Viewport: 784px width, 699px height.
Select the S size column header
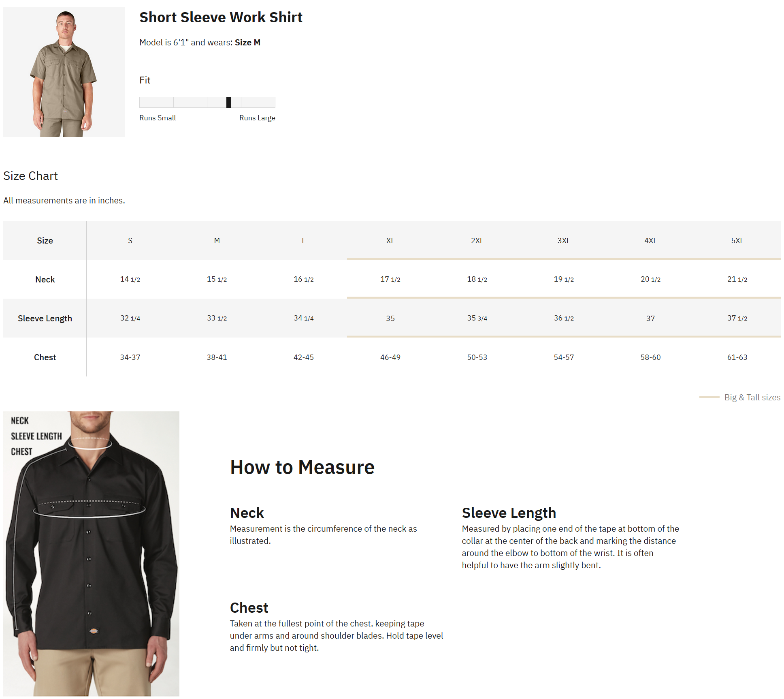[x=130, y=240]
